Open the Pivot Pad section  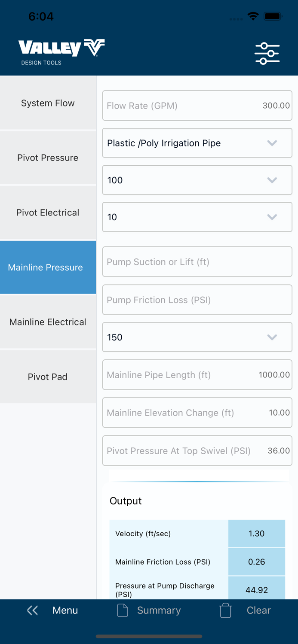click(48, 377)
